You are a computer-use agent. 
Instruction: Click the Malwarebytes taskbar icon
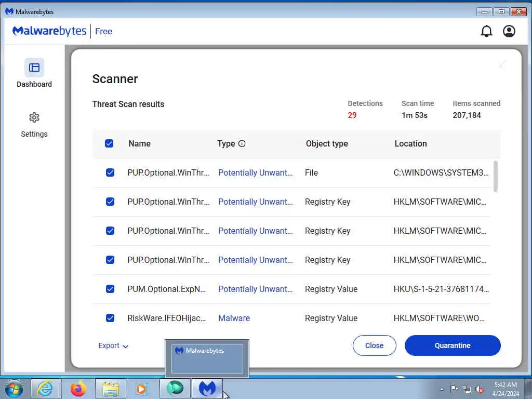point(207,389)
